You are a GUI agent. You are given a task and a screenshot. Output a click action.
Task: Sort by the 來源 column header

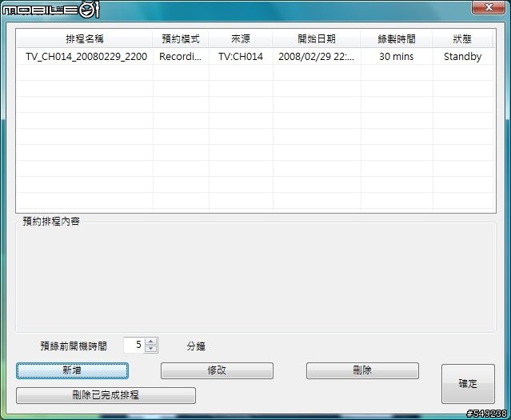point(241,39)
